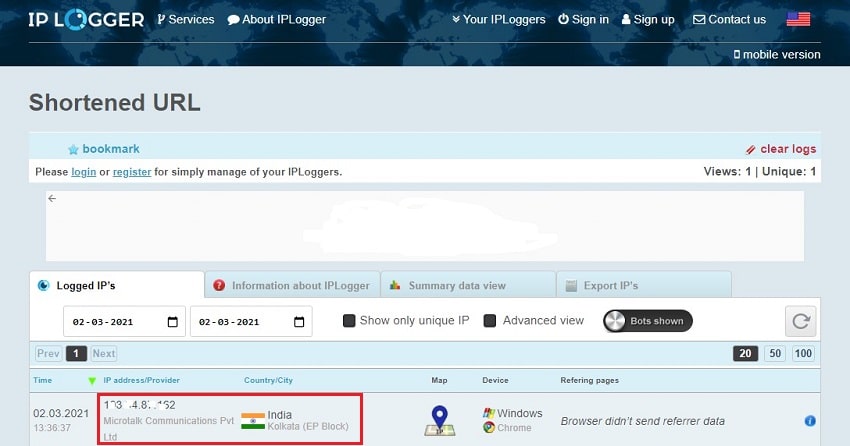Screen dimensions: 850x446
Task: Click the map location pin icon
Action: pyautogui.click(x=439, y=420)
